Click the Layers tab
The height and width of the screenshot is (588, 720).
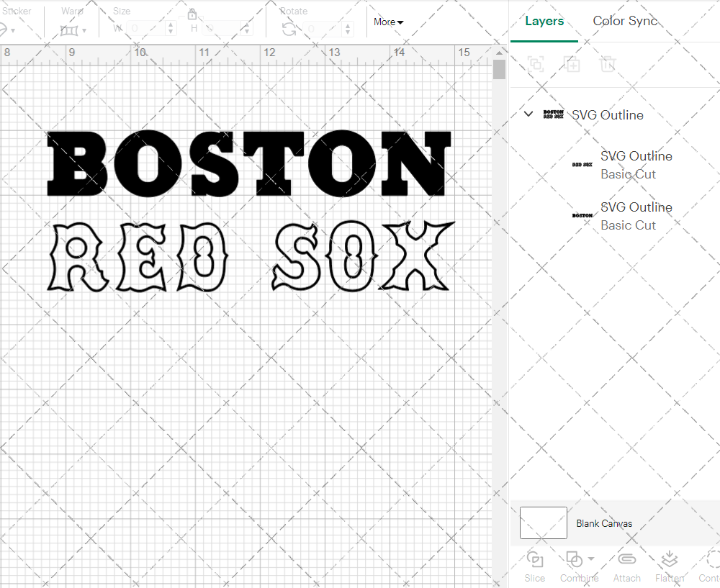tap(544, 21)
